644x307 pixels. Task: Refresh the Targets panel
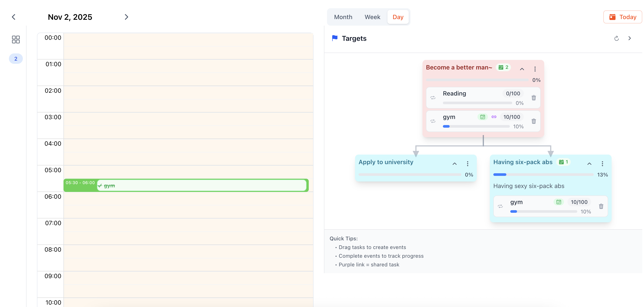(617, 38)
